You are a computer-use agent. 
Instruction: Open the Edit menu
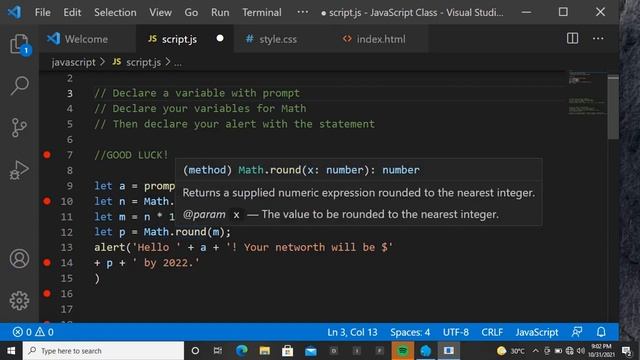pyautogui.click(x=72, y=12)
